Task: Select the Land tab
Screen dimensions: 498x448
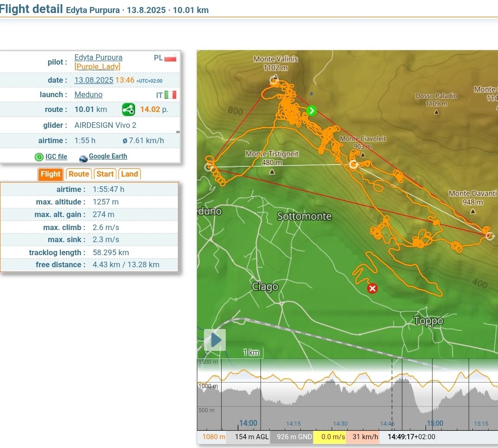Action: [x=129, y=174]
